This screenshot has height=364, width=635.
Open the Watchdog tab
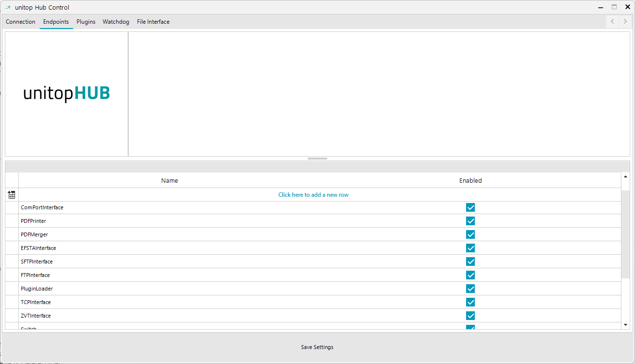pyautogui.click(x=116, y=22)
